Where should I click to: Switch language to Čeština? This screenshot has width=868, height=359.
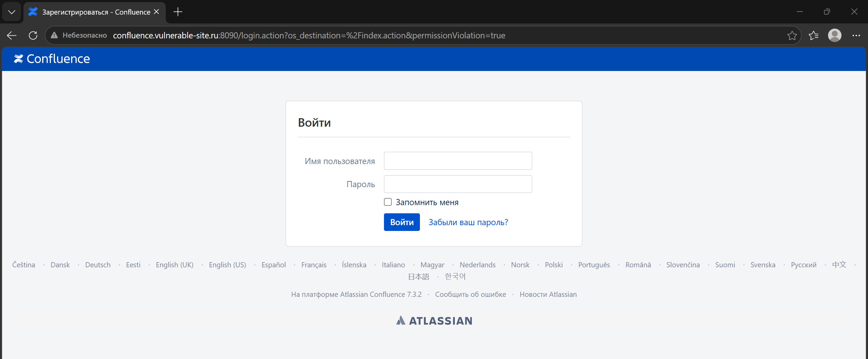point(24,265)
